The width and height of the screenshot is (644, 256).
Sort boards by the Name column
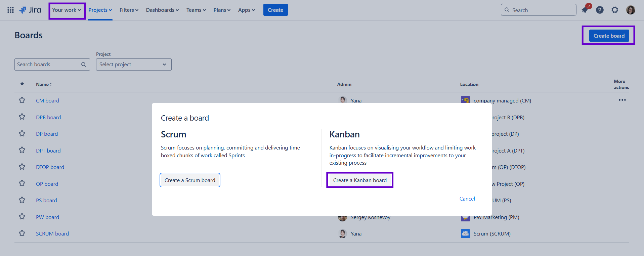[x=44, y=84]
